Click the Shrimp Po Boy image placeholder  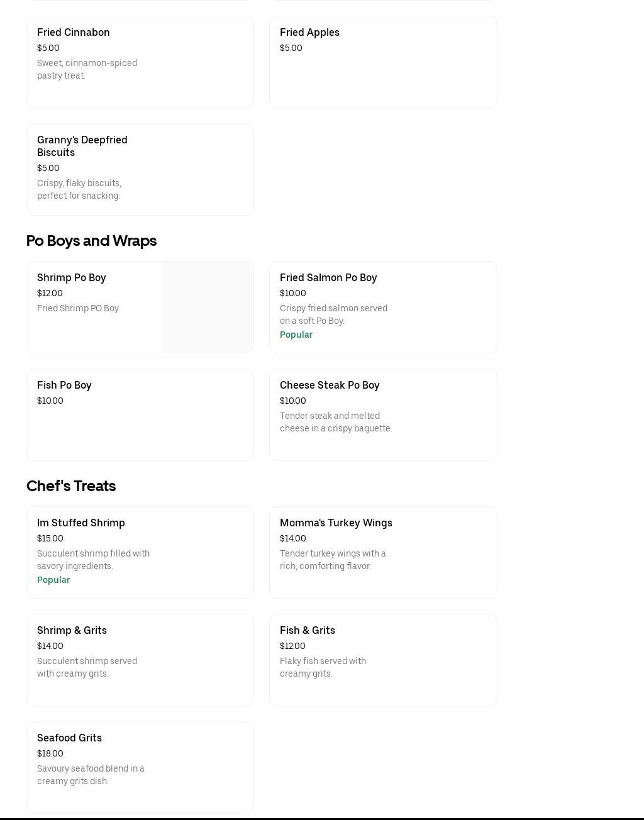point(208,307)
